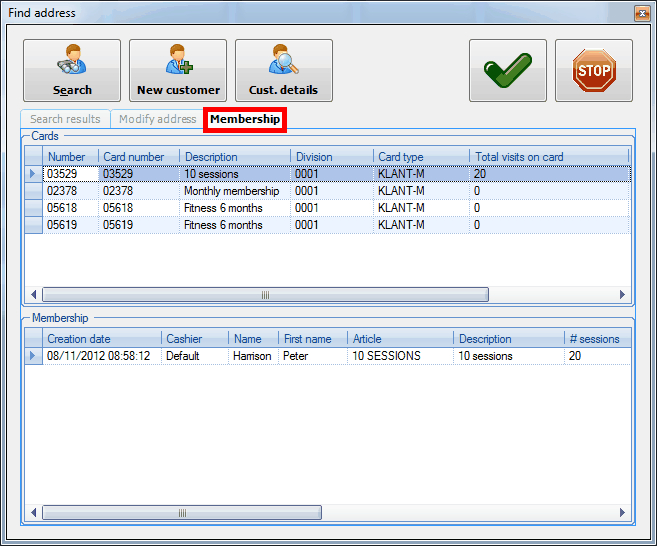
Task: Open Cust. details magnifier button
Action: point(283,70)
